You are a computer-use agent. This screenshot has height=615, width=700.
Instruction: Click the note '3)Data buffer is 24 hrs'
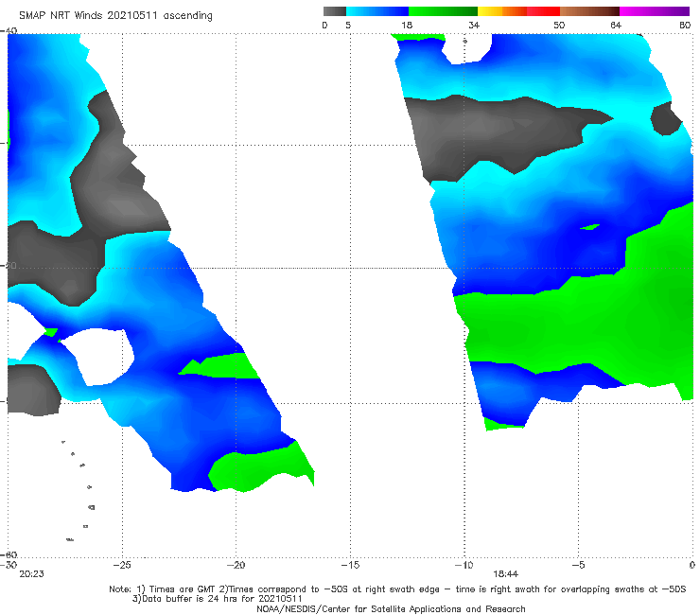[218, 599]
